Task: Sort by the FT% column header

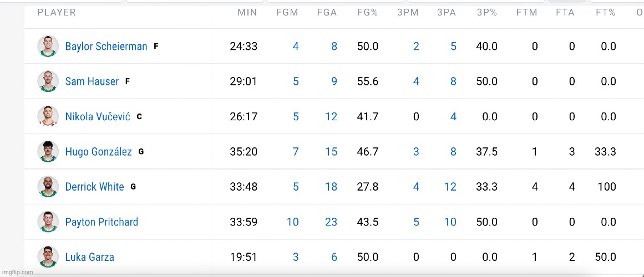Action: tap(606, 12)
